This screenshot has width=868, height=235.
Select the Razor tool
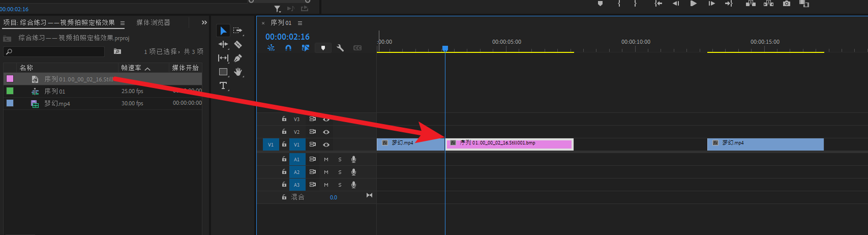pos(237,45)
